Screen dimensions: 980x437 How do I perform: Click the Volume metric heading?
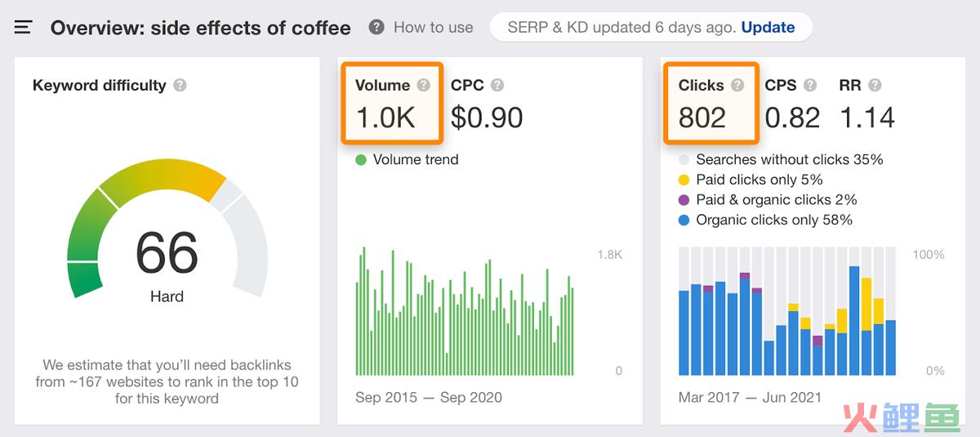(x=383, y=85)
